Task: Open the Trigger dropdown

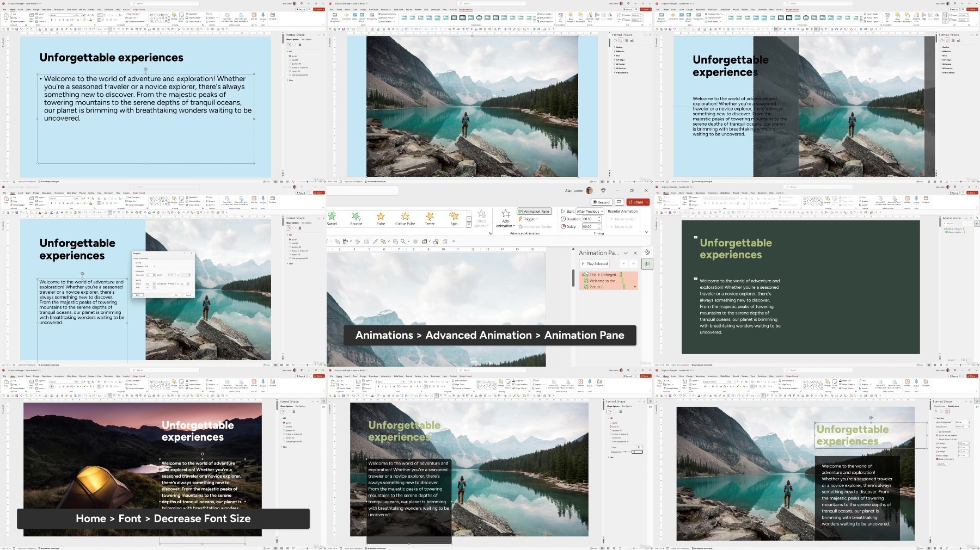Action: (x=528, y=219)
